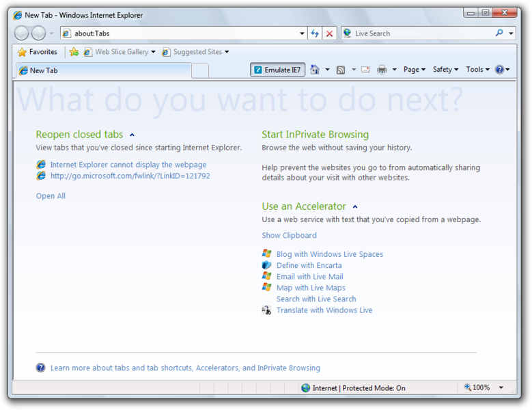Collapse the Reopen closed tabs section
532x410 pixels.
tap(132, 135)
